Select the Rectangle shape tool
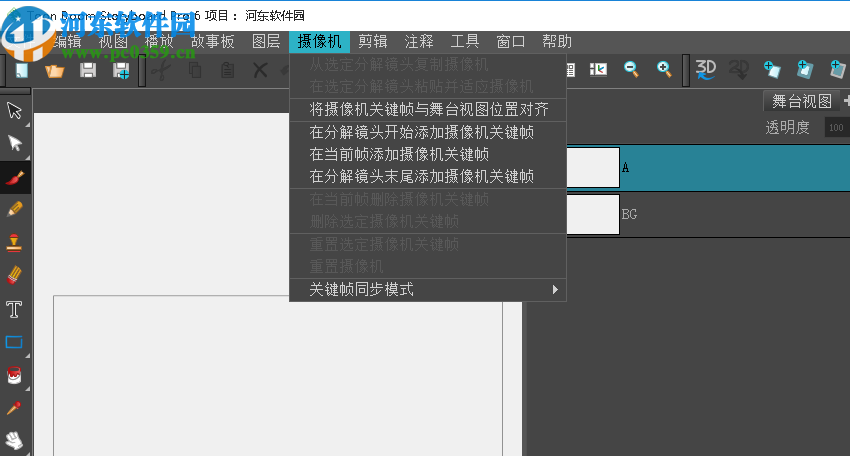 [x=14, y=342]
